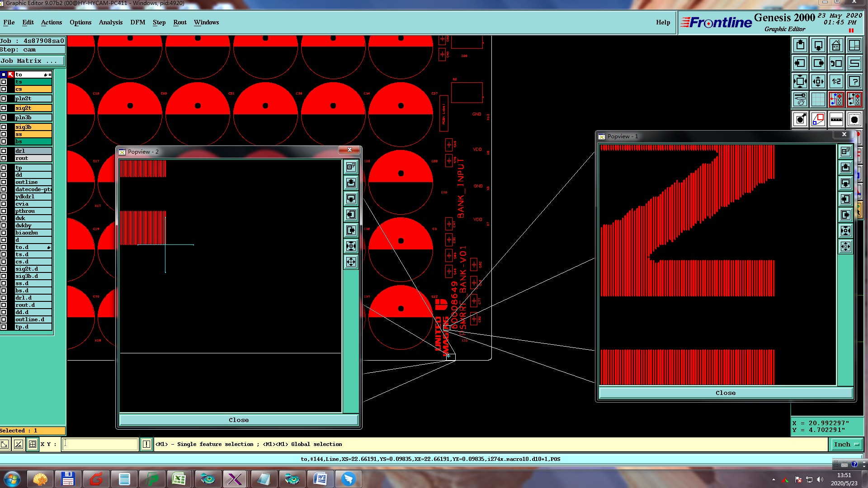The height and width of the screenshot is (488, 868).
Task: Toggle display checkbox for layer ts
Action: (x=4, y=82)
